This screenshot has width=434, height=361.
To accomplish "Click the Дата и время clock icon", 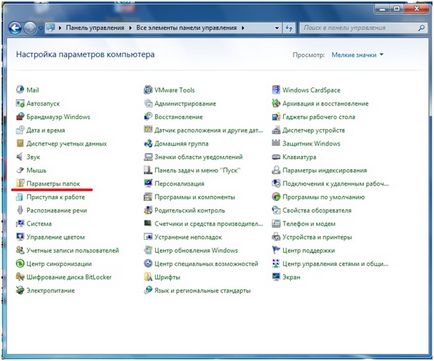I will pos(20,130).
